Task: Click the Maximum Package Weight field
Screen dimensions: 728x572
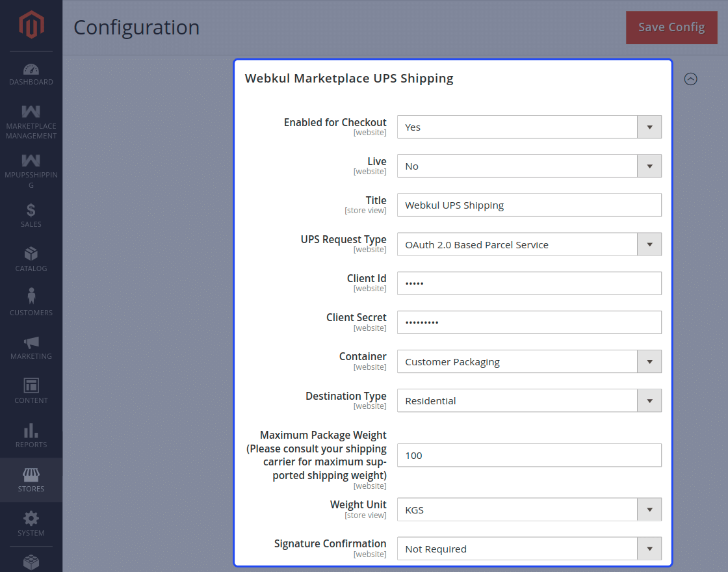Action: coord(529,455)
